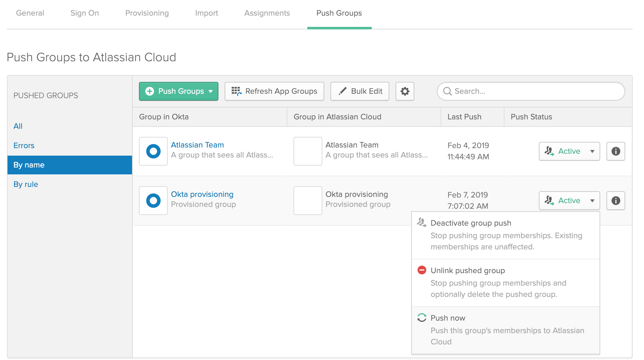This screenshot has width=644, height=360.
Task: Click the Feb 7, 2019 last push time
Action: click(468, 200)
